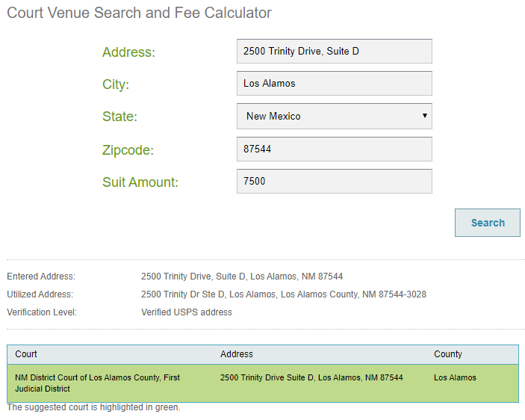525x420 pixels.
Task: Click the County column header
Action: 448,354
